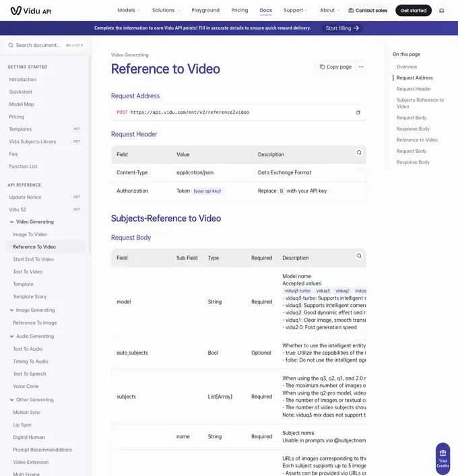Image resolution: width=458 pixels, height=476 pixels.
Task: Open Introduction in sidebar
Action: (22, 79)
